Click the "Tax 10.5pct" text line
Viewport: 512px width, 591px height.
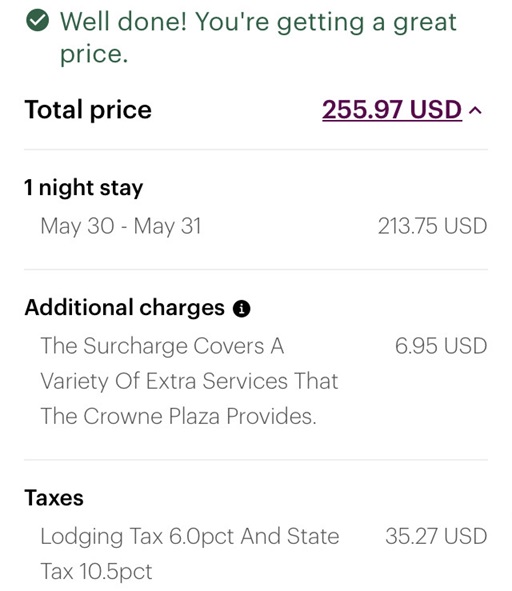(96, 571)
